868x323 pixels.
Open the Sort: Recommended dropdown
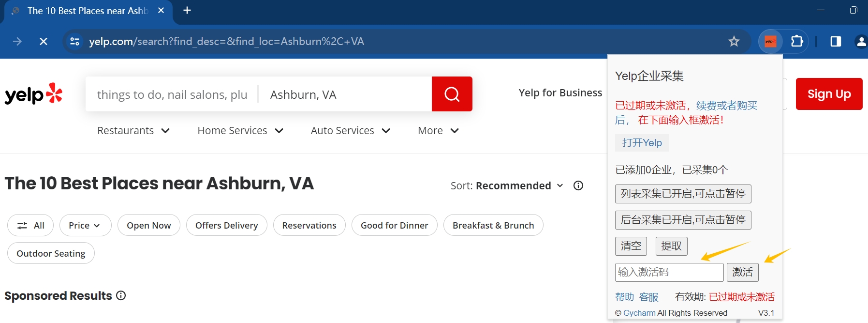[507, 185]
